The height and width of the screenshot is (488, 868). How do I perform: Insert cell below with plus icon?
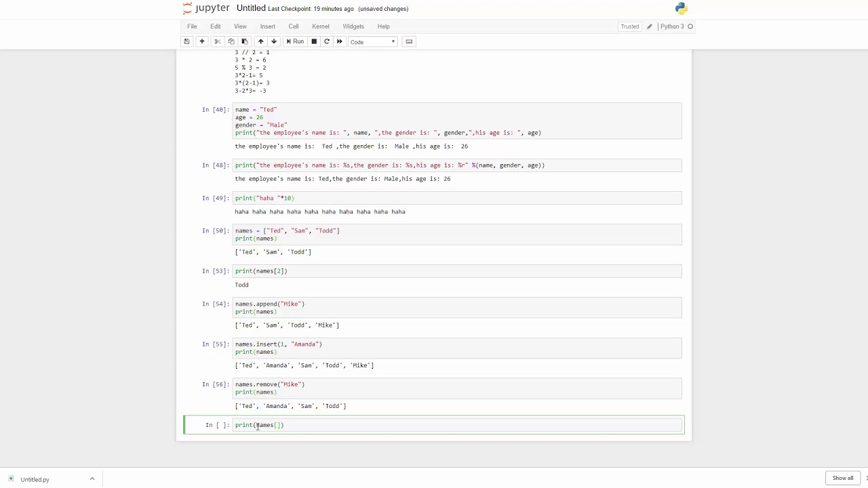coord(201,41)
